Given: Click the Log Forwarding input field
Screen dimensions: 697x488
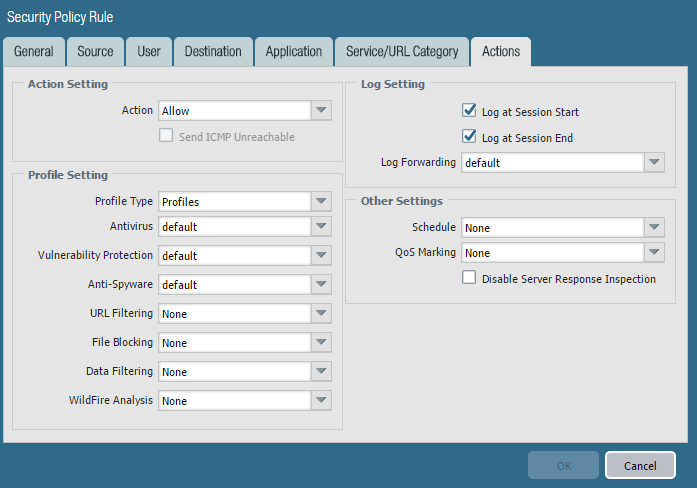Looking at the screenshot, I should click(551, 162).
